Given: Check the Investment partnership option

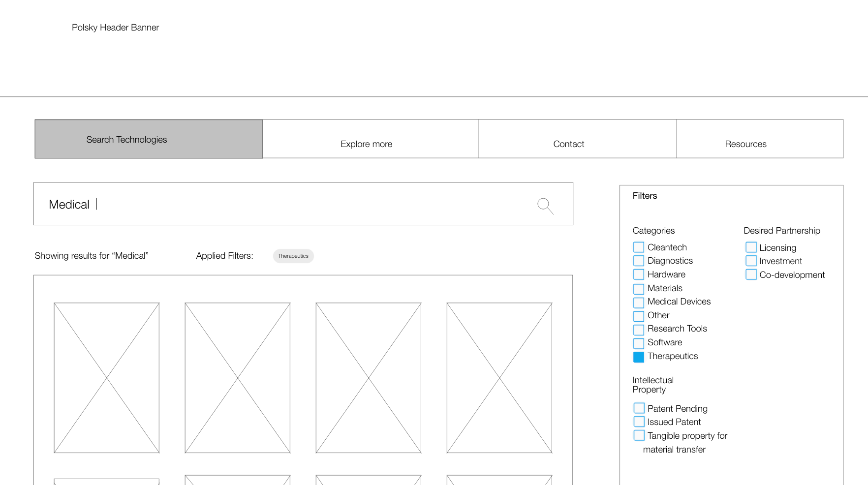Looking at the screenshot, I should tap(751, 261).
